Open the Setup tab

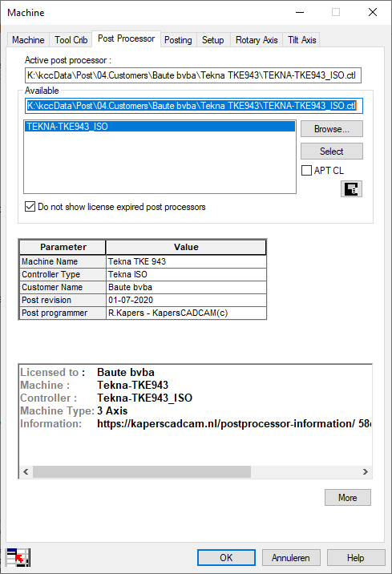click(212, 40)
